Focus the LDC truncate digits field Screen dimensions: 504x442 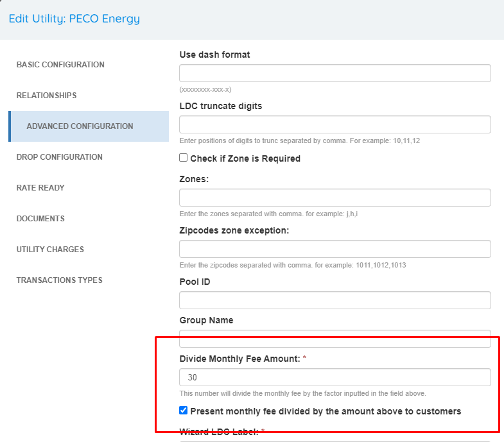pyautogui.click(x=335, y=124)
